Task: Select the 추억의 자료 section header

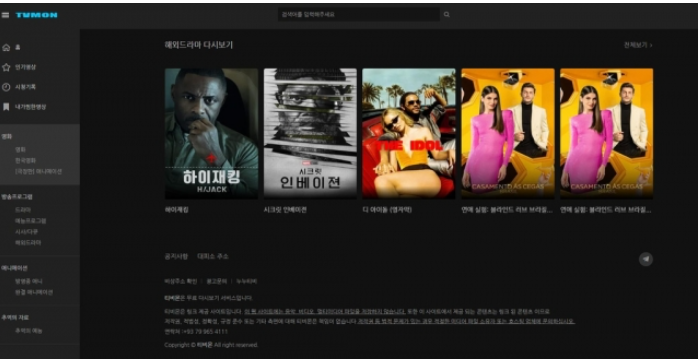Action: pyautogui.click(x=15, y=318)
